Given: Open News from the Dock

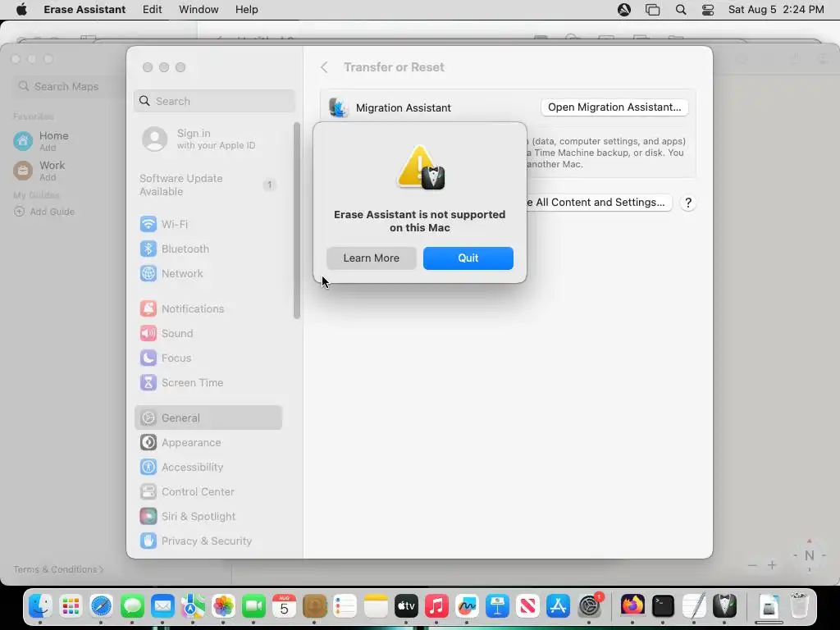Looking at the screenshot, I should [527, 606].
